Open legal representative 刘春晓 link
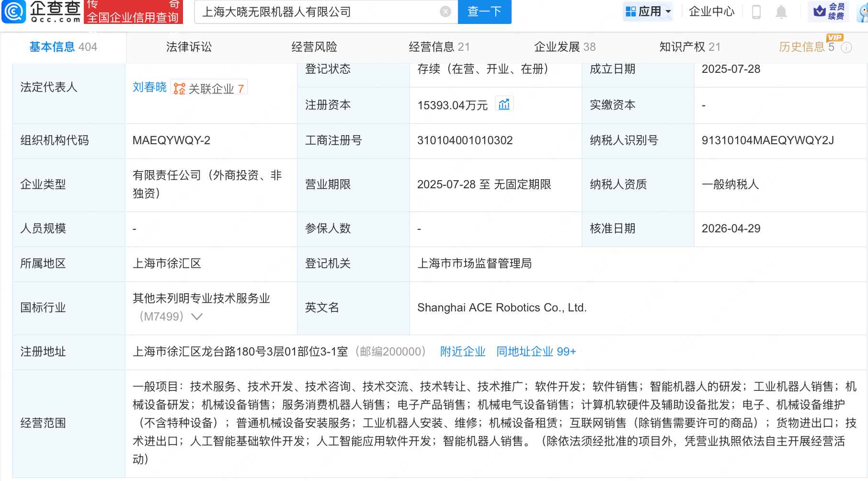The width and height of the screenshot is (868, 481). 149,87
